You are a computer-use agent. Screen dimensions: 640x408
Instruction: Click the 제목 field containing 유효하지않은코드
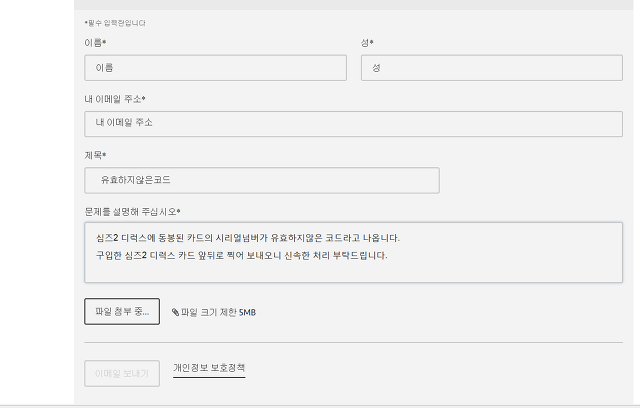pyautogui.click(x=262, y=180)
